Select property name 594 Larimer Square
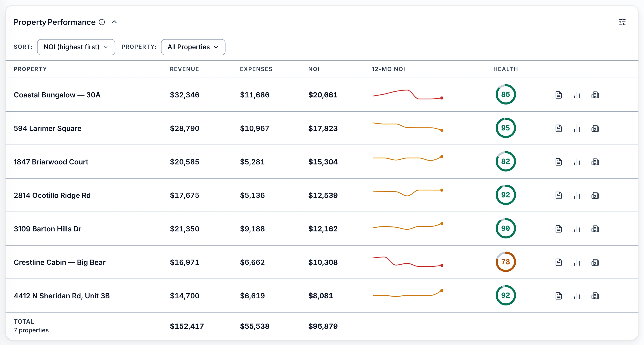The width and height of the screenshot is (644, 345). pos(48,128)
